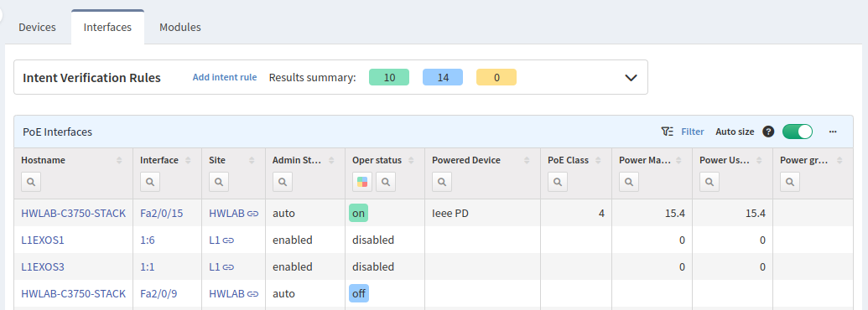Image resolution: width=868 pixels, height=310 pixels.
Task: Open the L1EXOS1 hostname link
Action: pyautogui.click(x=43, y=240)
